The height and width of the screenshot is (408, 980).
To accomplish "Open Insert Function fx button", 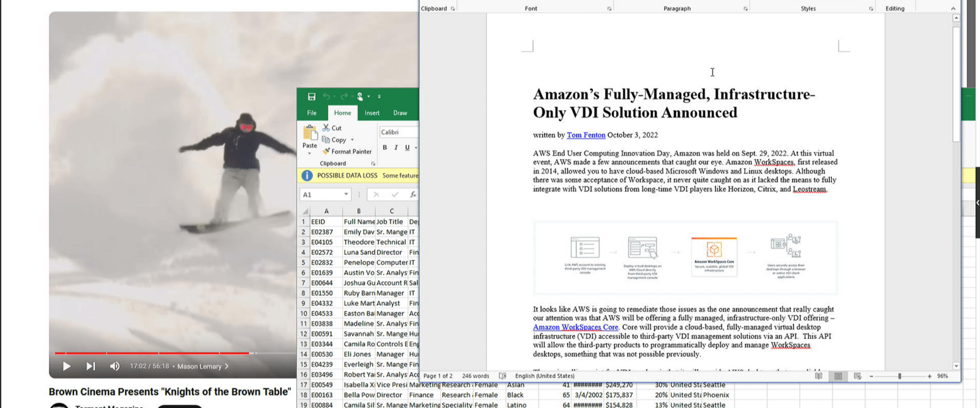I will coord(413,194).
